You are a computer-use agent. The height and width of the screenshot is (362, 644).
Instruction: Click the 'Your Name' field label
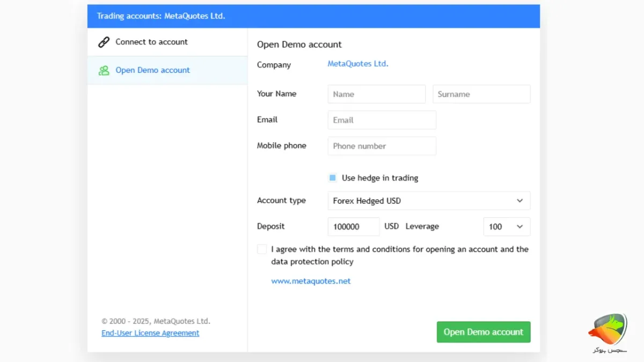point(276,94)
